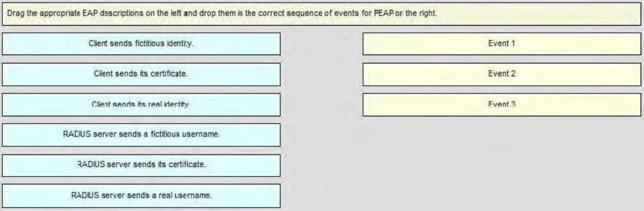Select 'RADIUS server sends a real username'
The image size is (644, 211).
click(x=141, y=196)
